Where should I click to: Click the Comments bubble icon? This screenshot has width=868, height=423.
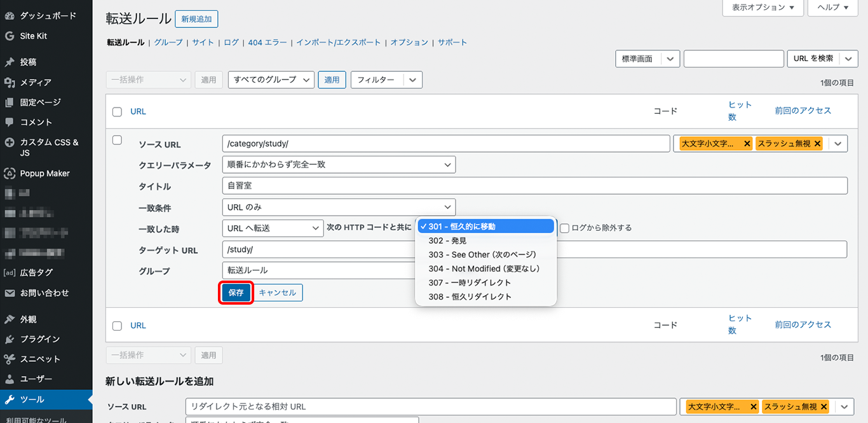tap(10, 122)
